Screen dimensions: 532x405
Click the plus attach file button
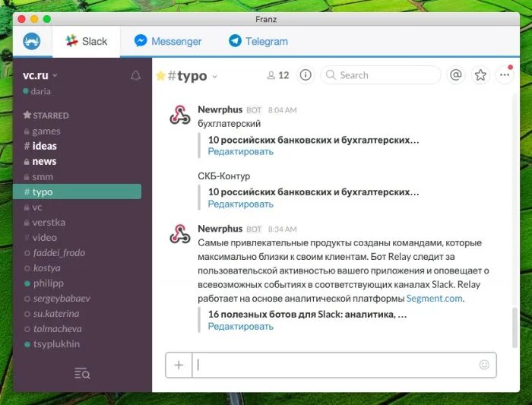[x=179, y=365]
